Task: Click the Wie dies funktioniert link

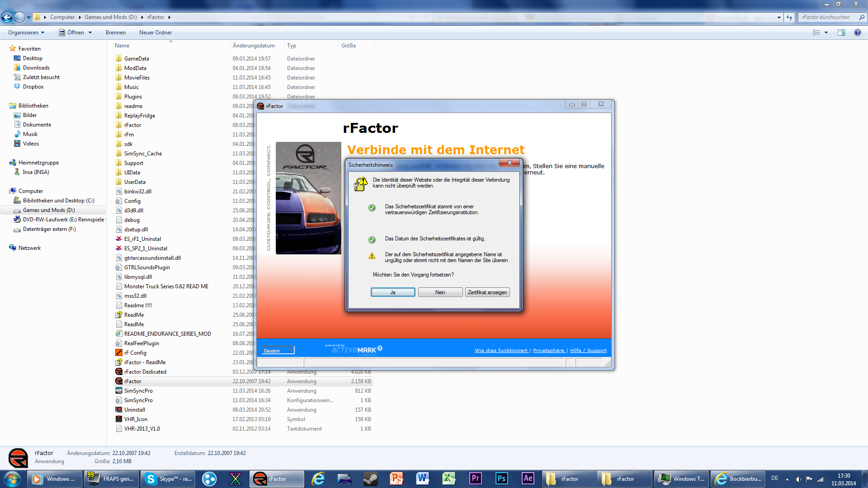Action: click(x=501, y=350)
